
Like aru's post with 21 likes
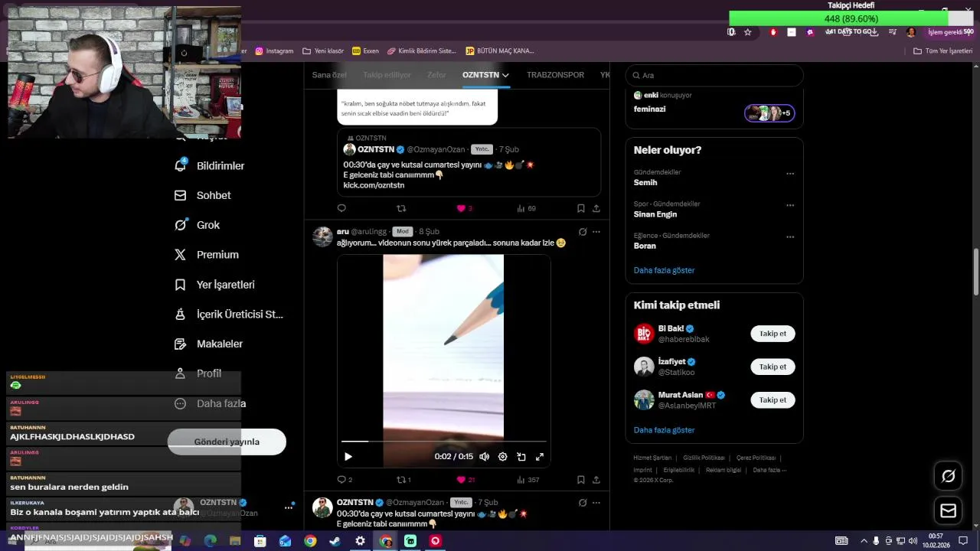coord(465,480)
